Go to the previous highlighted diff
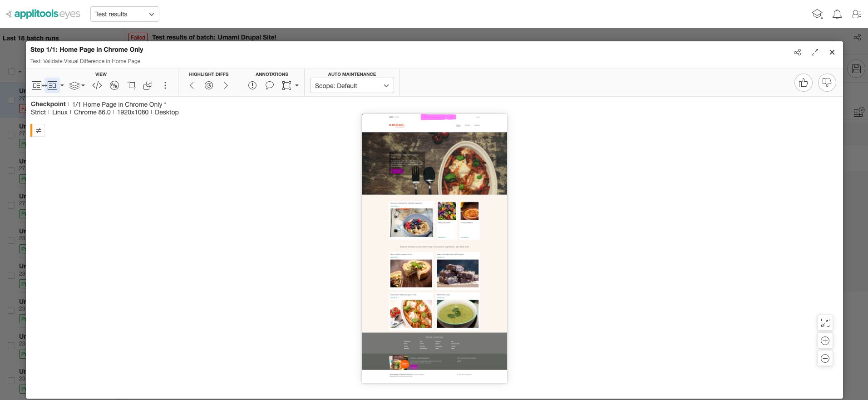 click(x=192, y=85)
